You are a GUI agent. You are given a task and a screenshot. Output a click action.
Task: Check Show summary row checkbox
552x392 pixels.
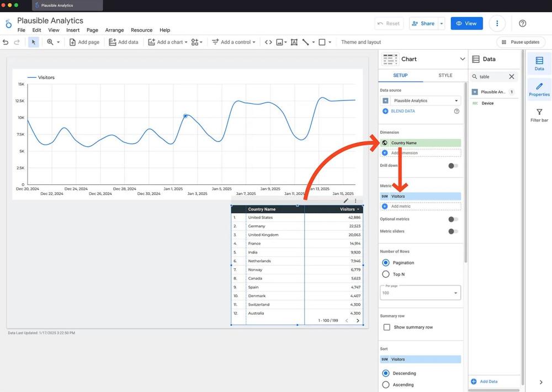[x=386, y=327]
